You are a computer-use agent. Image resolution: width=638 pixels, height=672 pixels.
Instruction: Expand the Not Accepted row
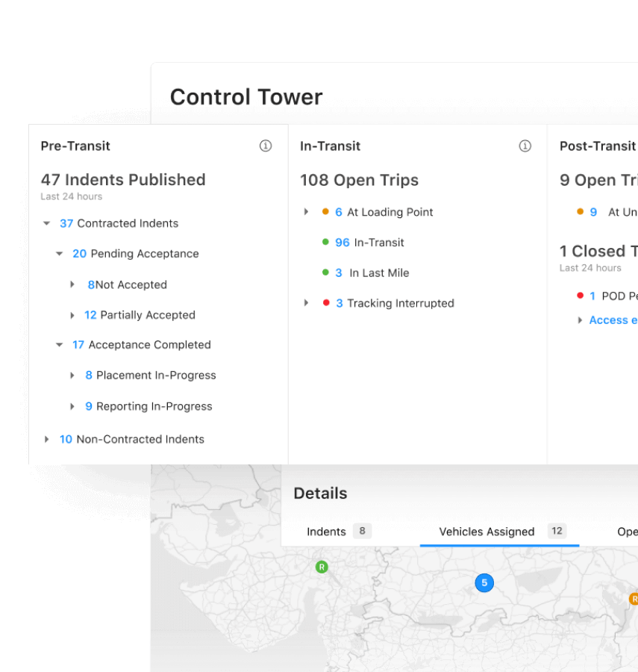click(x=72, y=284)
